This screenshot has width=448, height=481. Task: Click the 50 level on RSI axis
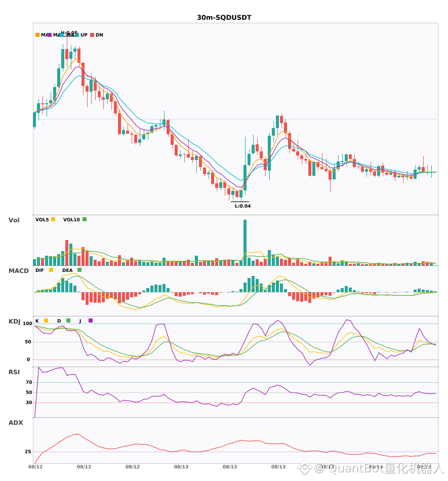point(29,392)
